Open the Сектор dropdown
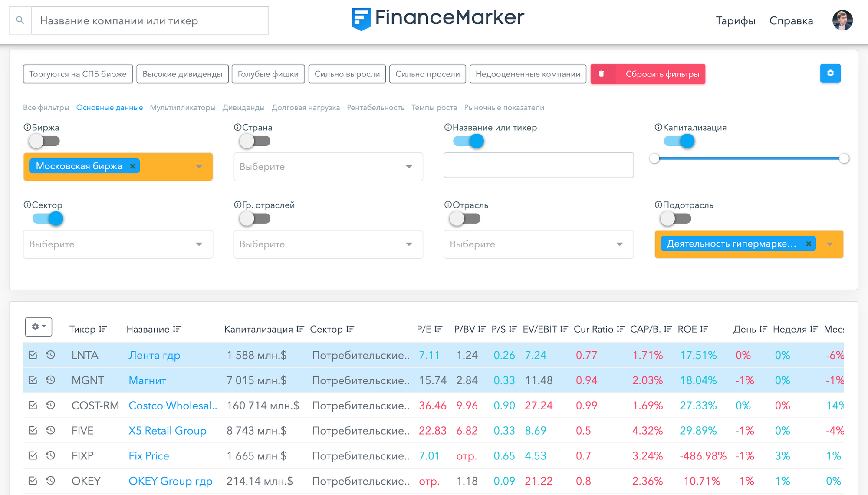This screenshot has width=868, height=495. pyautogui.click(x=118, y=244)
